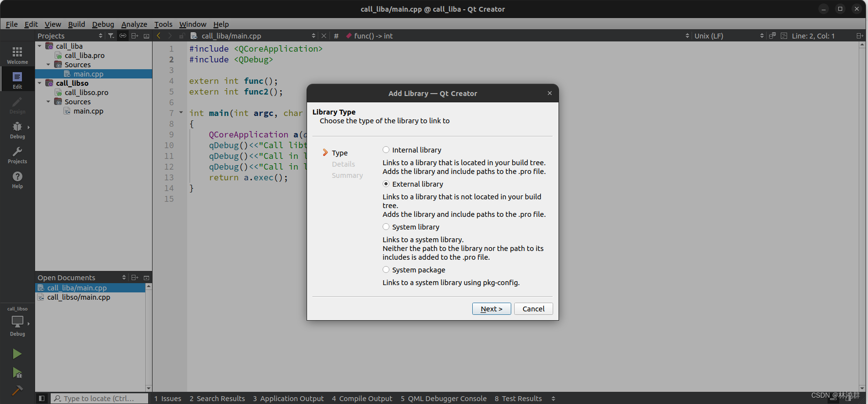Select System library radio button
Viewport: 868px width, 404px height.
386,227
